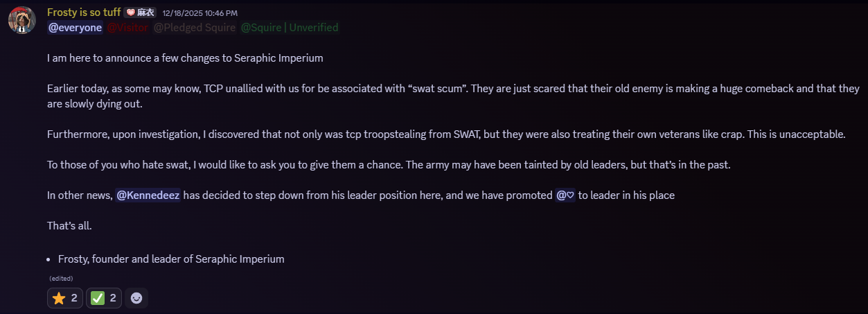Click the "That's all." text line
The image size is (868, 314).
coord(69,226)
